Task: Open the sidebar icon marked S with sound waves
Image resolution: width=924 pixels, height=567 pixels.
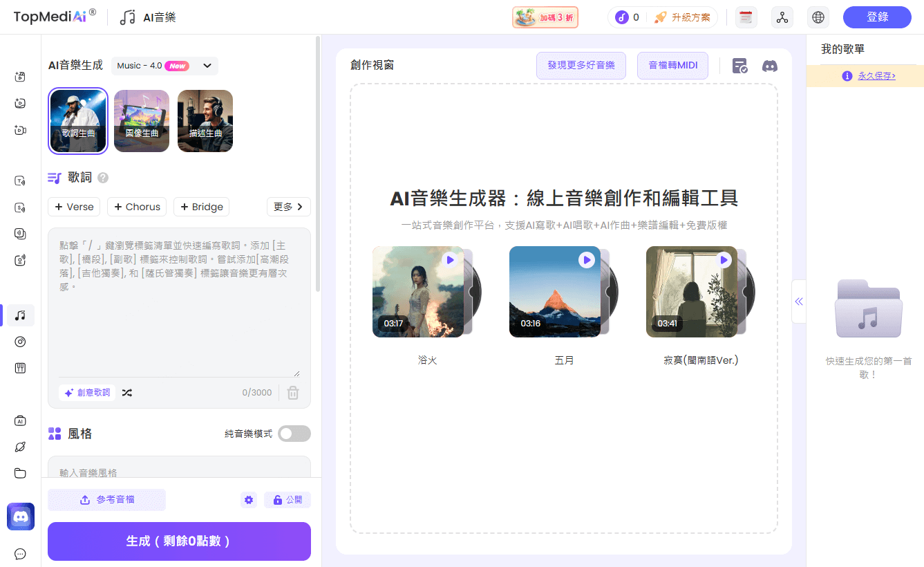Action: [20, 207]
